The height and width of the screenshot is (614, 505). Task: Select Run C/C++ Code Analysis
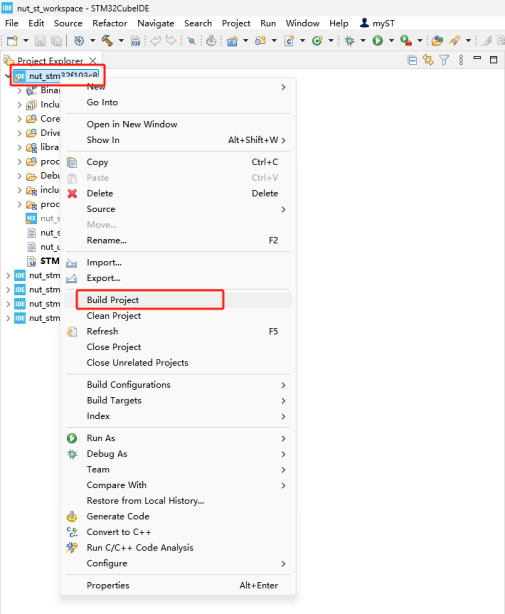(x=178, y=547)
